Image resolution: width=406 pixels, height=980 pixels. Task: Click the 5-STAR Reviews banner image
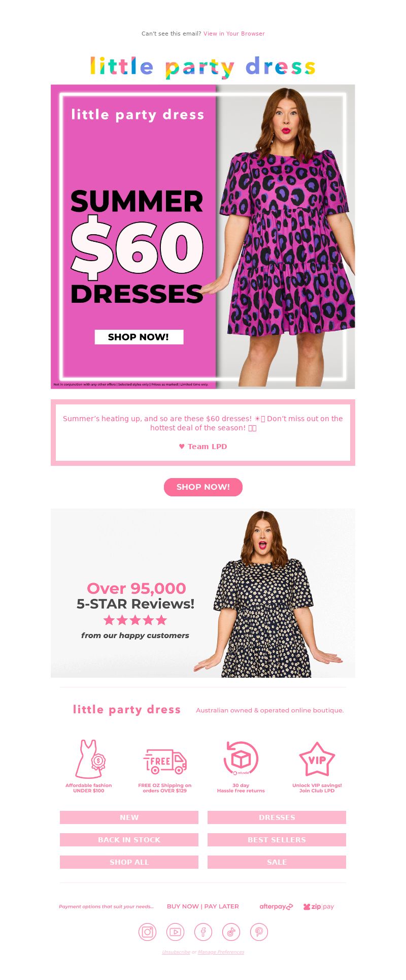[203, 593]
